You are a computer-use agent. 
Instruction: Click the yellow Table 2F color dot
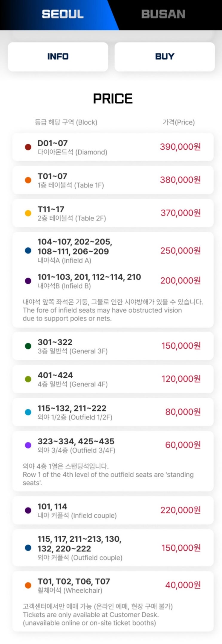click(x=28, y=213)
